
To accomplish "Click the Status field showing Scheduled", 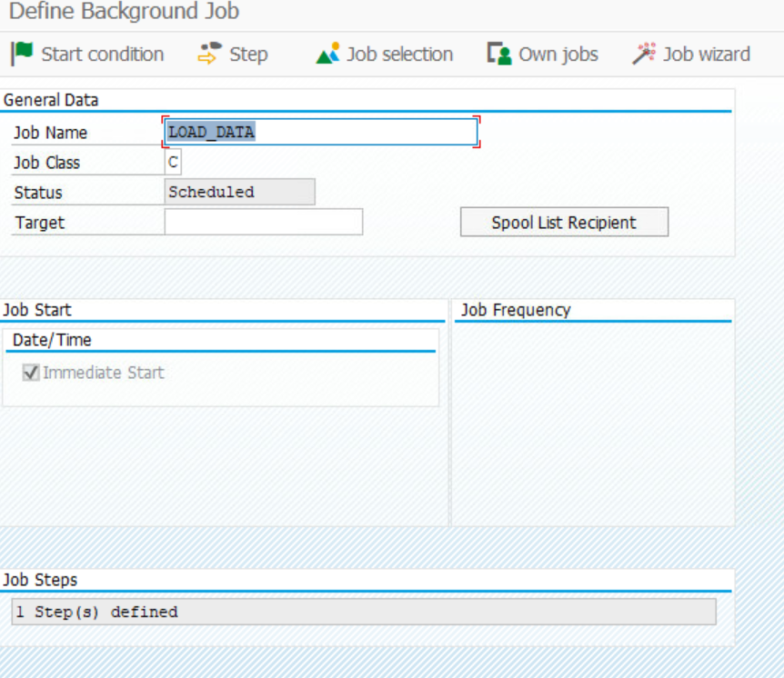I will (x=240, y=192).
